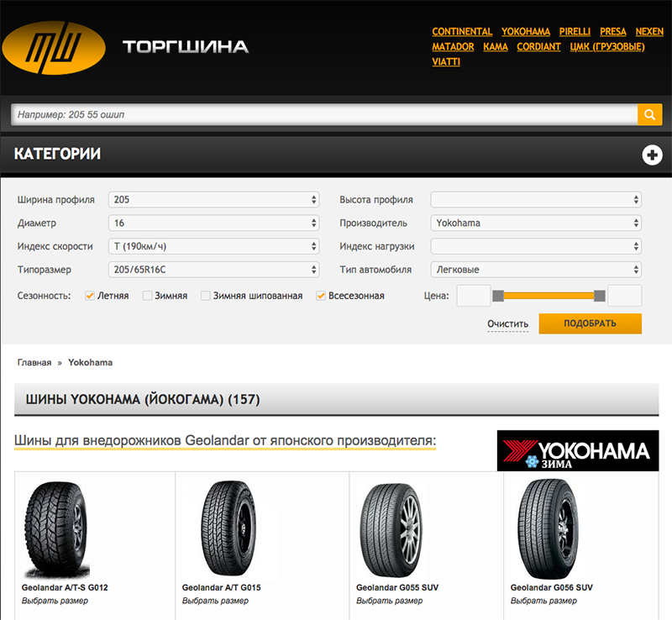Image resolution: width=672 pixels, height=620 pixels.
Task: Enable the Зимняя шипованная checkbox
Action: [206, 296]
